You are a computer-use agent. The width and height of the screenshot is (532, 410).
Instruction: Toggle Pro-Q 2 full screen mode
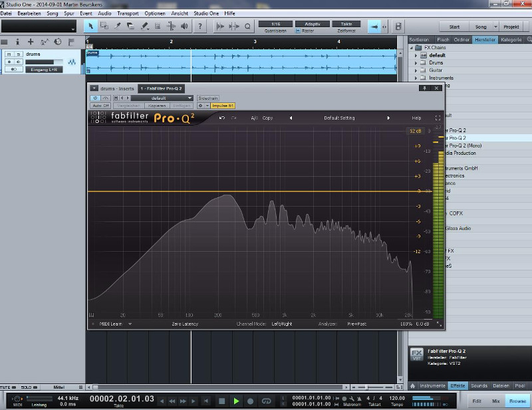coord(438,118)
